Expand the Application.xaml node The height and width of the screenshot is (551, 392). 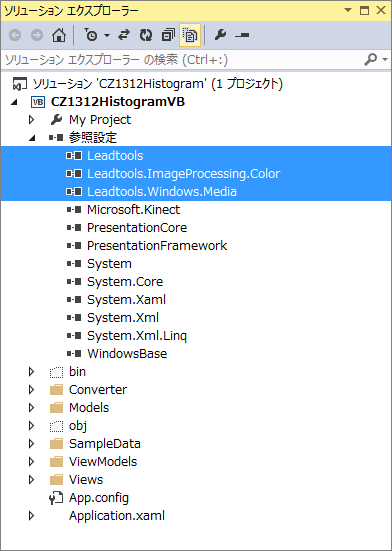point(31,516)
